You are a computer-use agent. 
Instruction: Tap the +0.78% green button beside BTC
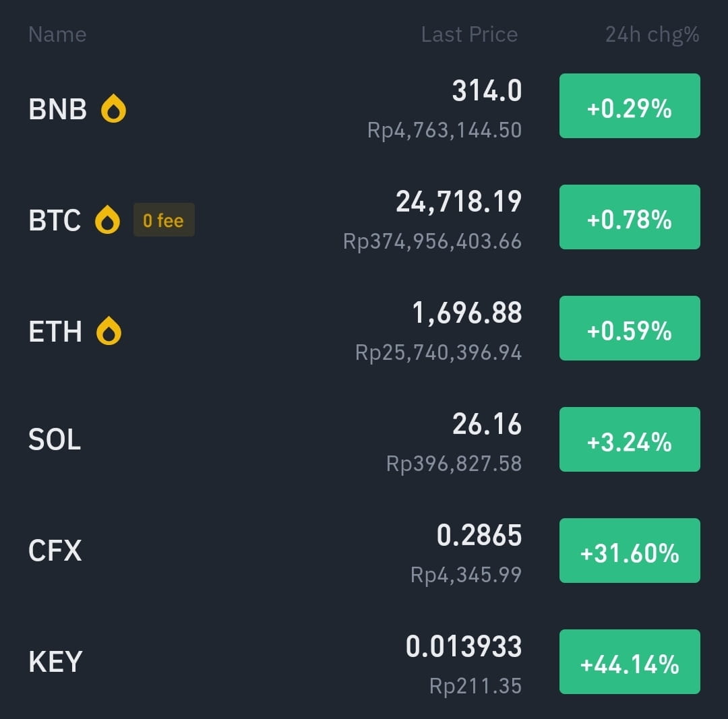(629, 216)
